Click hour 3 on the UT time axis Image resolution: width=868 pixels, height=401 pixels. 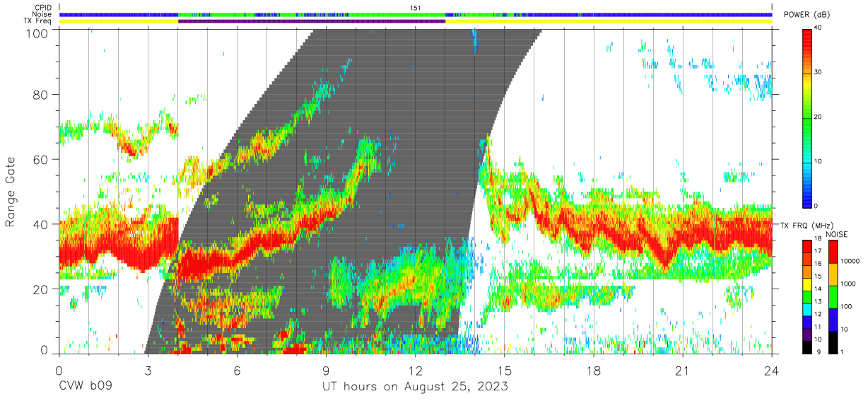[x=148, y=371]
